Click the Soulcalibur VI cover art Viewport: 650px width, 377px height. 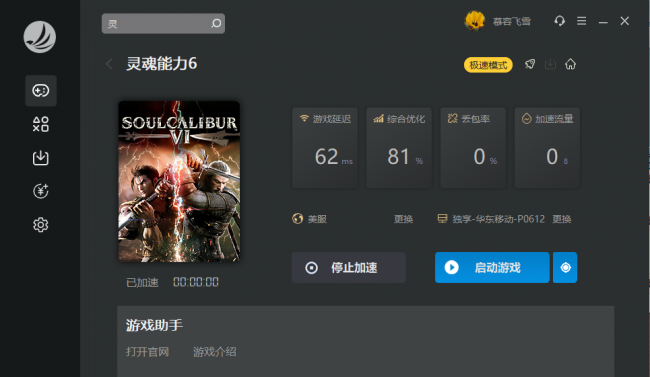point(179,181)
